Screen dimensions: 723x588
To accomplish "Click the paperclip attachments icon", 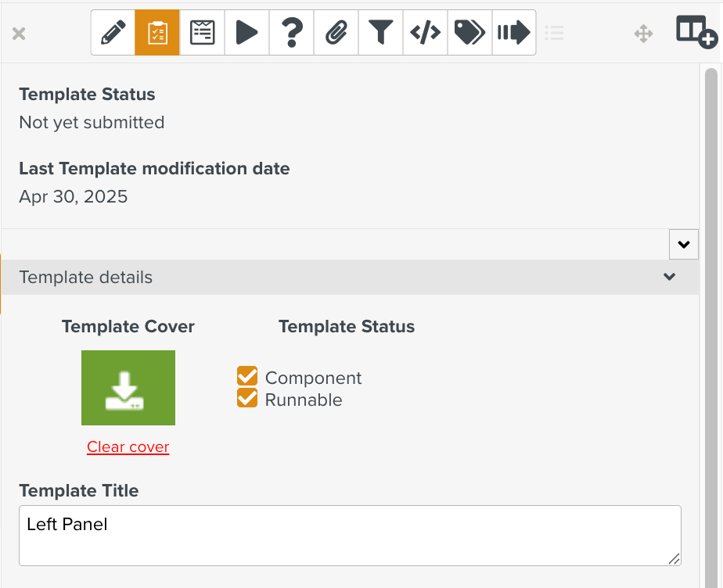I will [x=336, y=33].
